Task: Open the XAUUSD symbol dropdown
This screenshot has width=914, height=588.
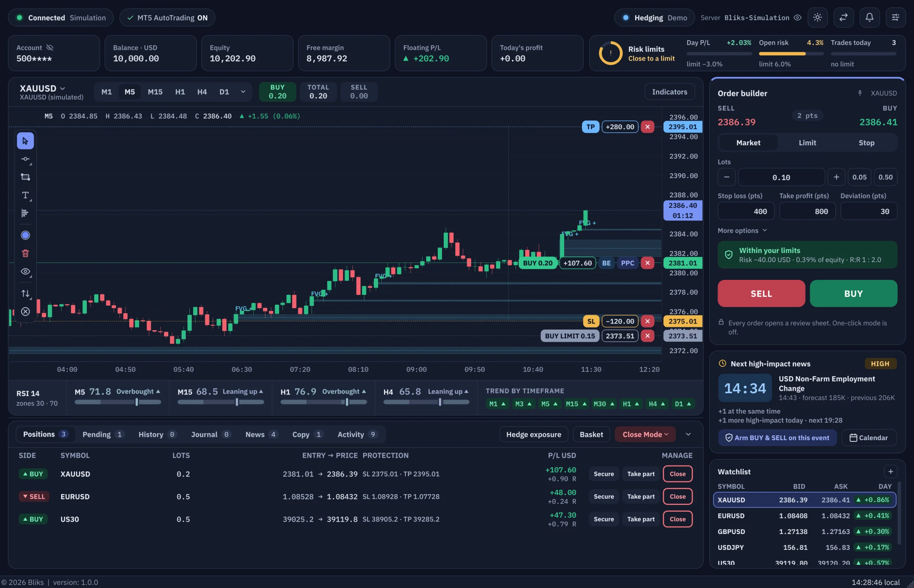Action: coord(42,88)
